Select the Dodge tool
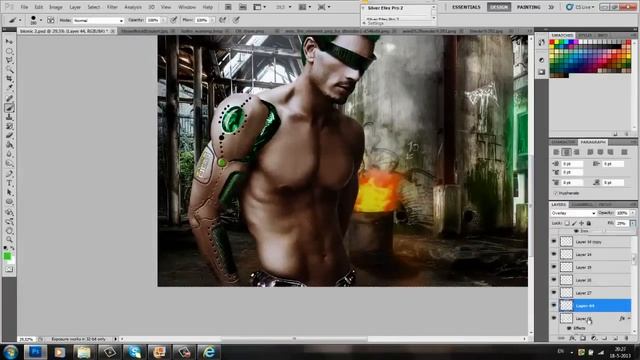This screenshot has height=360, width=640. (x=9, y=163)
